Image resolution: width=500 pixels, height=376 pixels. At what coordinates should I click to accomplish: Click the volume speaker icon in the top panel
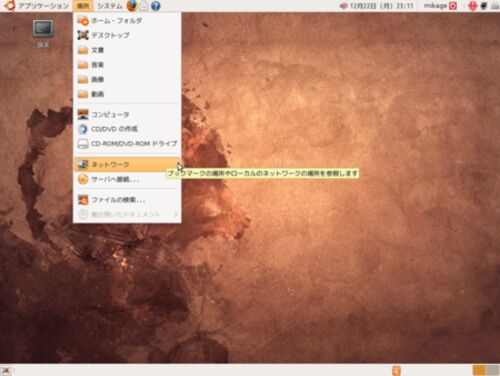(343, 6)
